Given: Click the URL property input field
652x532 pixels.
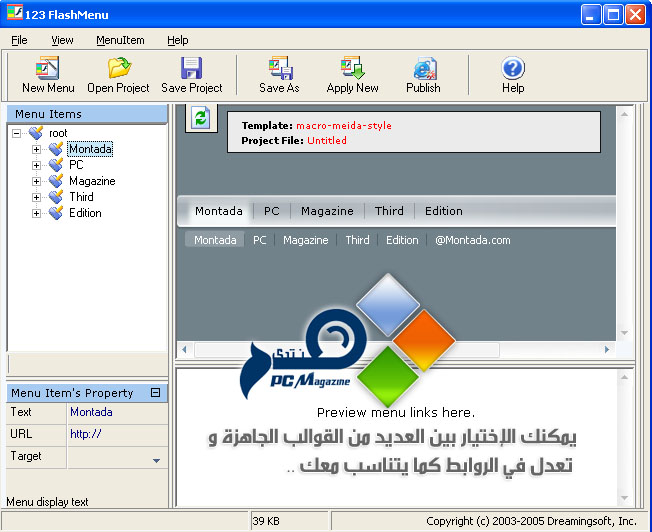Looking at the screenshot, I should pos(116,434).
